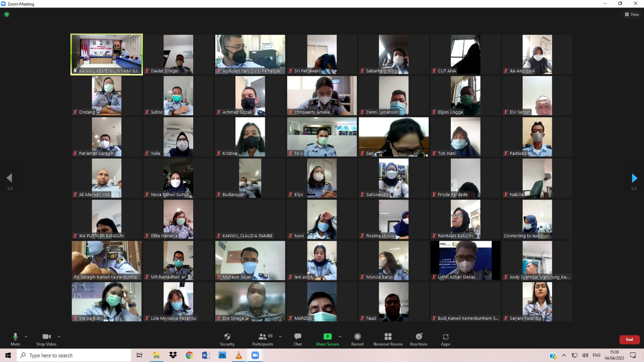Click the red End meeting button

point(629,339)
